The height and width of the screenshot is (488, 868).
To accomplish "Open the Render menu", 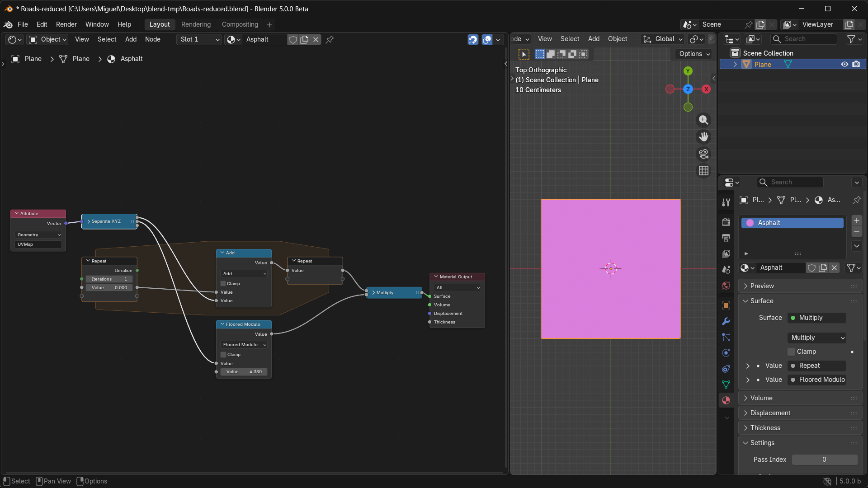I will (x=66, y=24).
